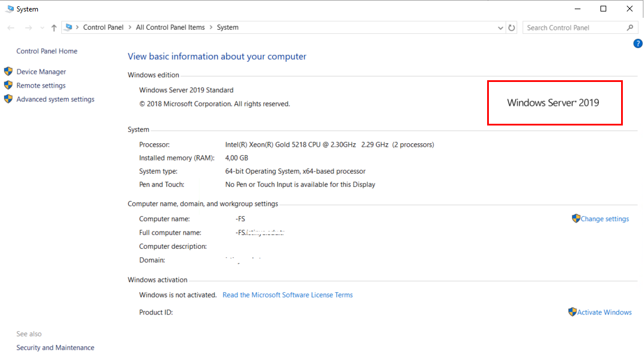Viewport: 644px width, 357px height.
Task: Expand chevron after Control Panel breadcrumb
Action: pos(130,27)
